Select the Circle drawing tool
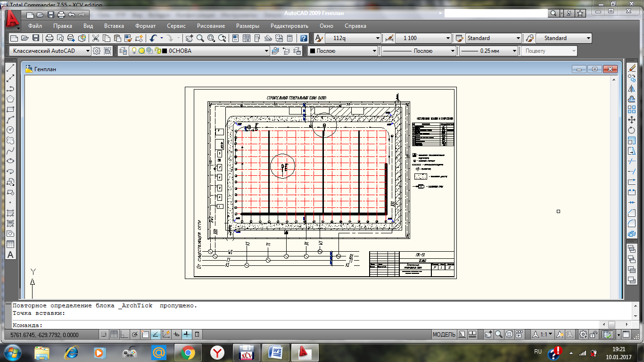 click(10, 130)
